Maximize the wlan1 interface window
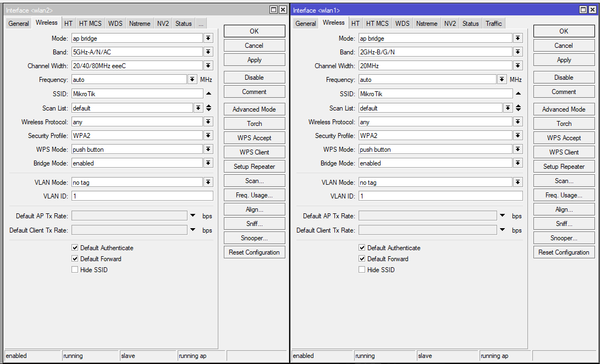This screenshot has width=600, height=364. [584, 10]
